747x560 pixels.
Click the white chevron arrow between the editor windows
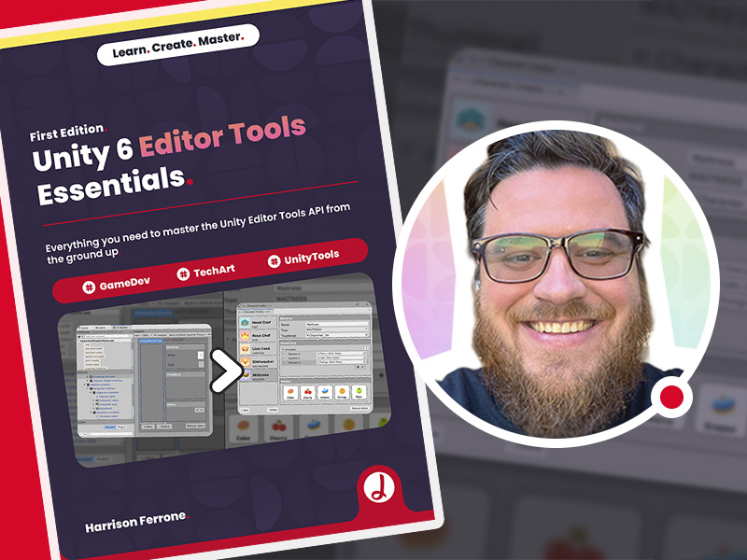(226, 371)
